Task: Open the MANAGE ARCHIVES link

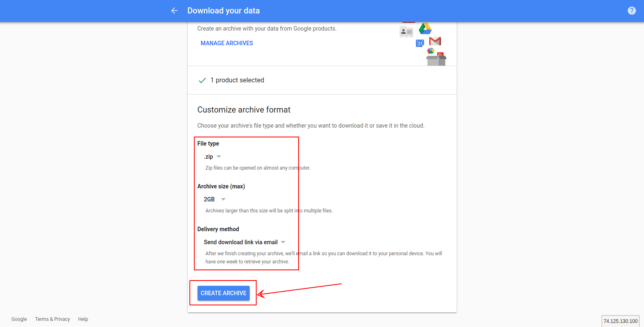Action: tap(226, 43)
